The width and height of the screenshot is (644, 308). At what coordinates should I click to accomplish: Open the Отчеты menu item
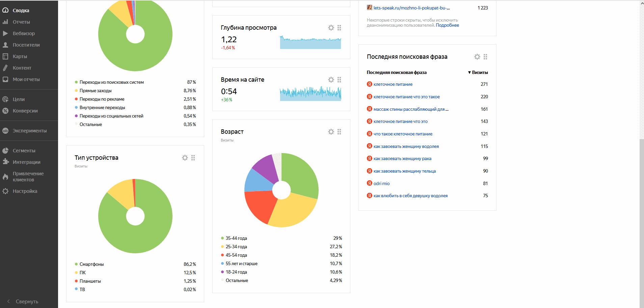[x=21, y=22]
